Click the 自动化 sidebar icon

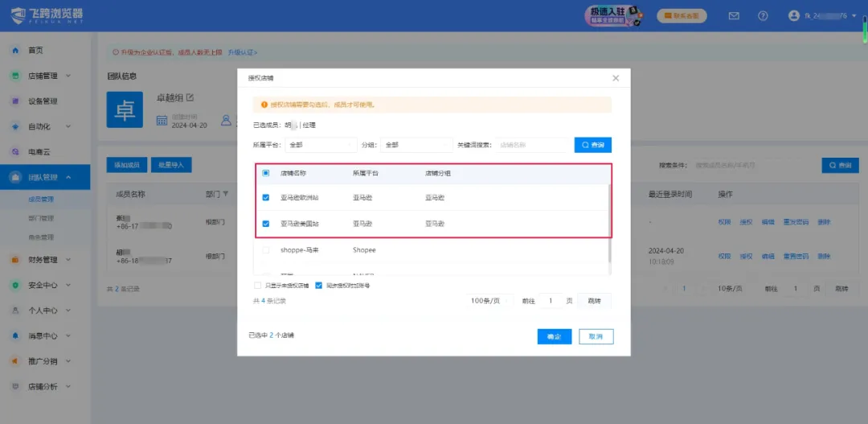[15, 127]
